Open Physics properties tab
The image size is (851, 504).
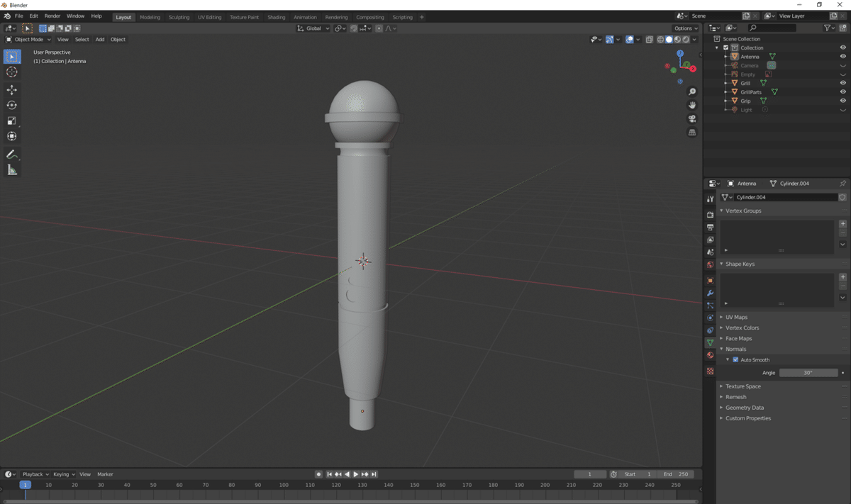(710, 318)
